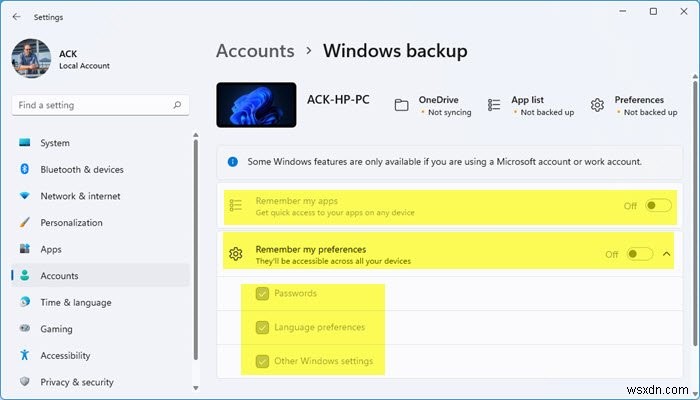Viewport: 700px width, 400px height.
Task: Click 'Get quick access to your apps' text
Action: tap(335, 212)
